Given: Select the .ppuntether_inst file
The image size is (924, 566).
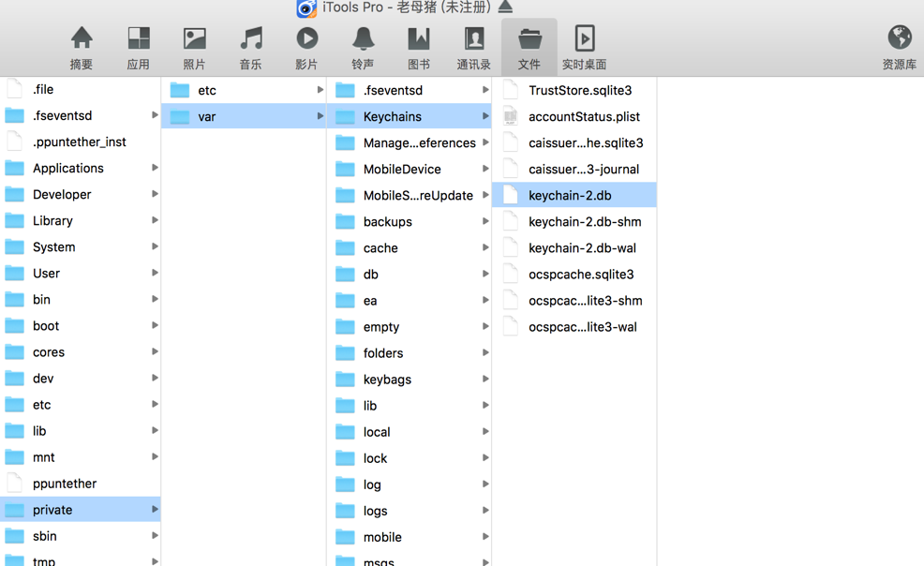Looking at the screenshot, I should [81, 141].
